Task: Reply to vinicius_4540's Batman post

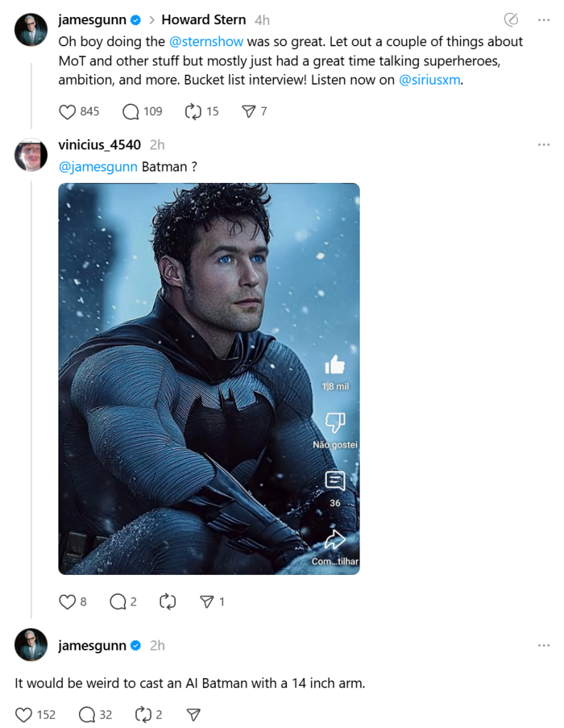Action: 118,602
